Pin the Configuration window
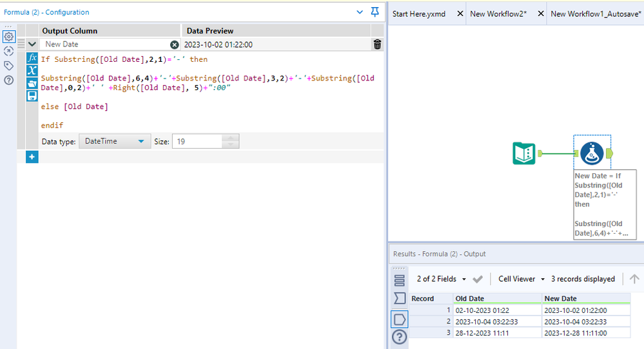This screenshot has width=644, height=349. (375, 12)
